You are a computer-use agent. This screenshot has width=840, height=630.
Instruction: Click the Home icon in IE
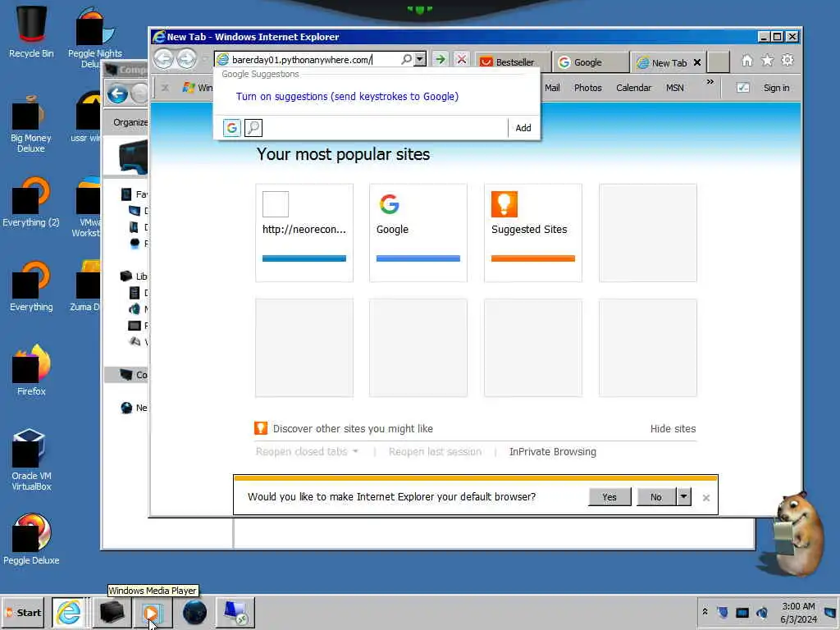(x=746, y=61)
